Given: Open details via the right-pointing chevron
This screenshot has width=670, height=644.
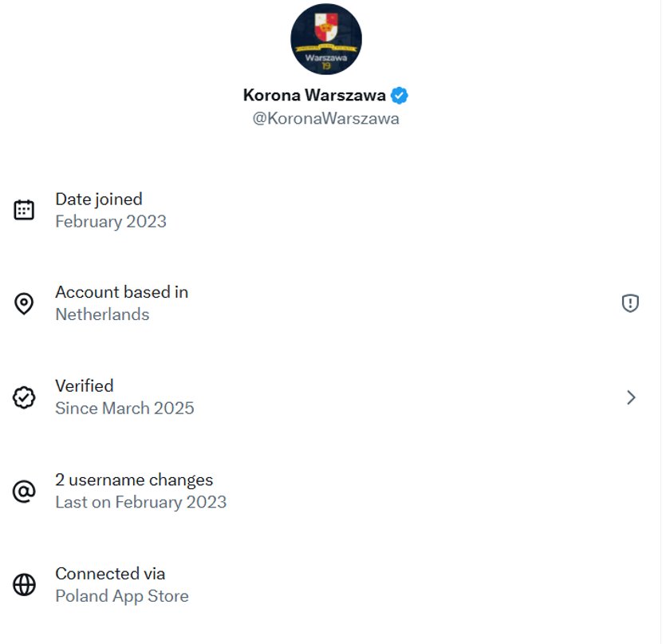Looking at the screenshot, I should (631, 397).
